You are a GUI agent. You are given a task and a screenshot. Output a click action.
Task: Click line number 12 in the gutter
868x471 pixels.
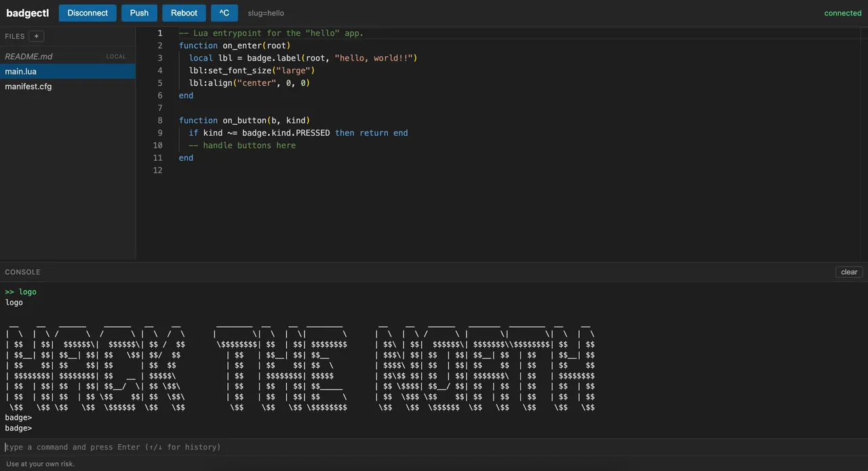coord(158,170)
